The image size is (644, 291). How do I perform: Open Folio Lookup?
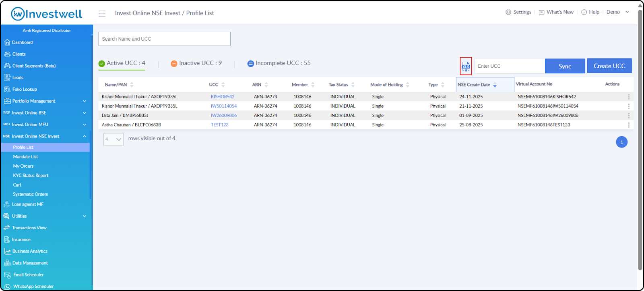21,89
